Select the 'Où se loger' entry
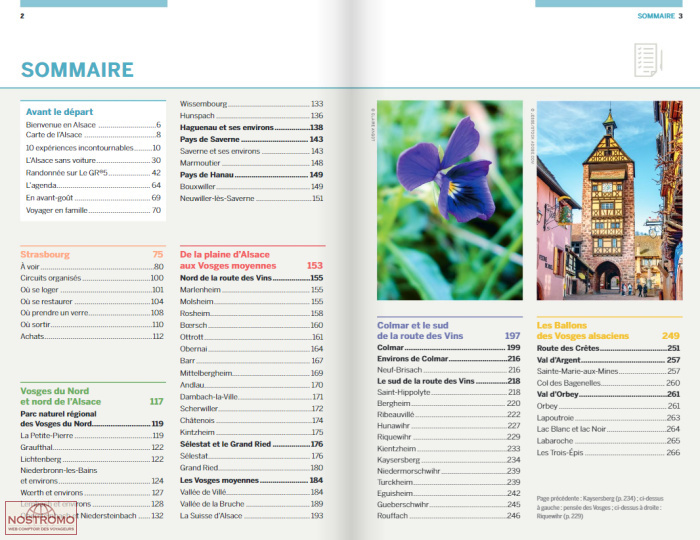This screenshot has width=700, height=540. [x=92, y=290]
